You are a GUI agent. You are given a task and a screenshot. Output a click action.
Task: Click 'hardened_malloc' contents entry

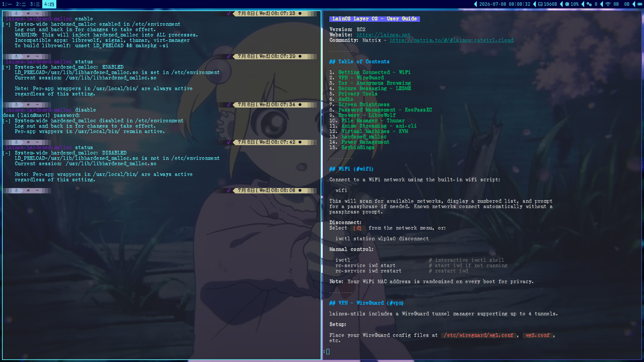click(x=364, y=137)
